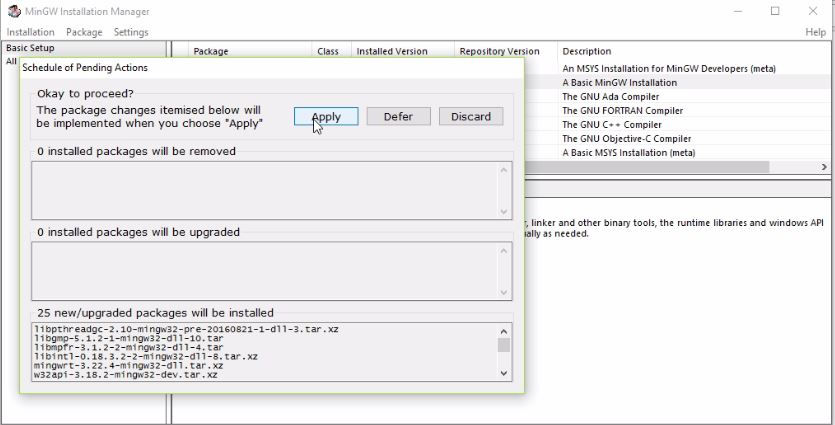835x425 pixels.
Task: Choose the Defer button
Action: pos(398,117)
